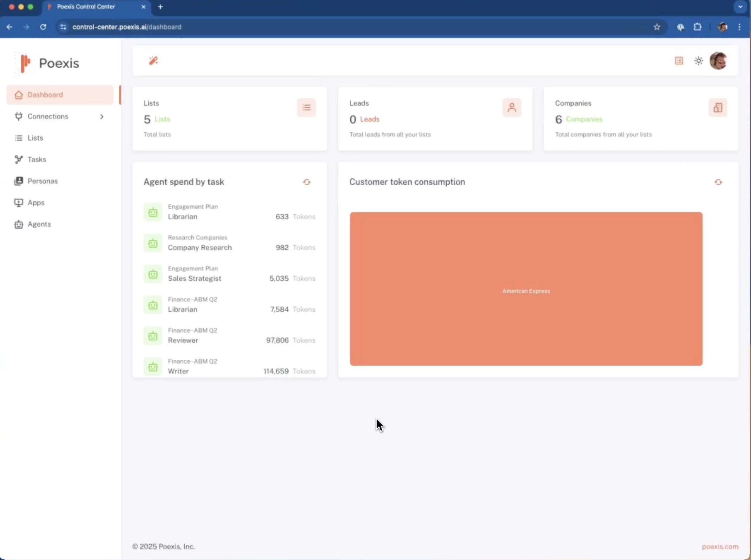Toggle light/dark theme with the sun icon
Image resolution: width=751 pixels, height=560 pixels.
click(698, 61)
